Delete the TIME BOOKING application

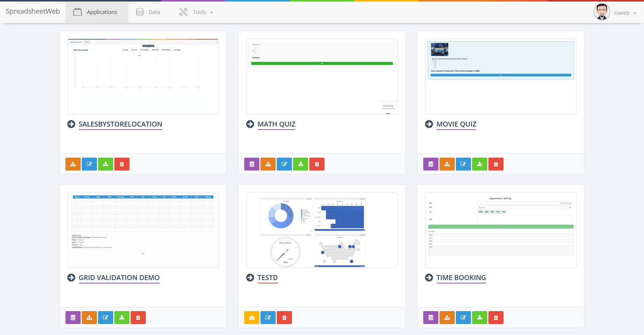[x=496, y=318]
